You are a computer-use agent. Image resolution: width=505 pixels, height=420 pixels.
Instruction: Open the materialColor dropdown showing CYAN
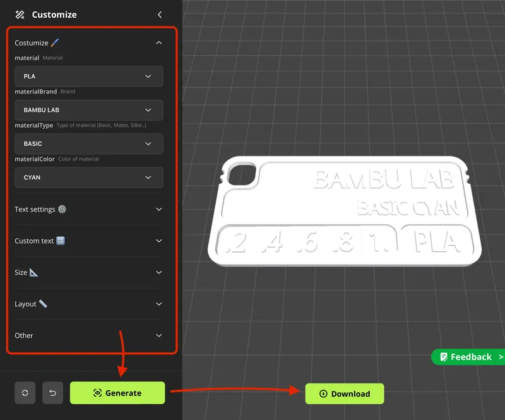click(89, 177)
